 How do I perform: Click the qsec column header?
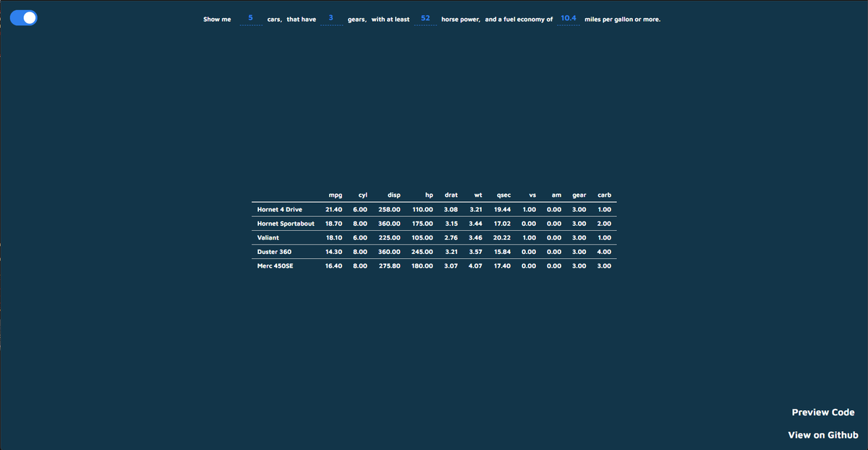pos(503,195)
